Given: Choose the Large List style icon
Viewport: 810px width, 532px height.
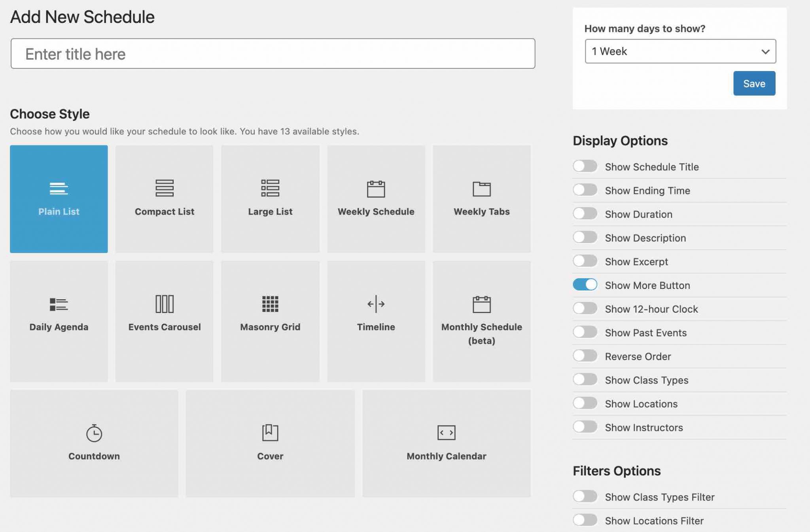Looking at the screenshot, I should [270, 188].
